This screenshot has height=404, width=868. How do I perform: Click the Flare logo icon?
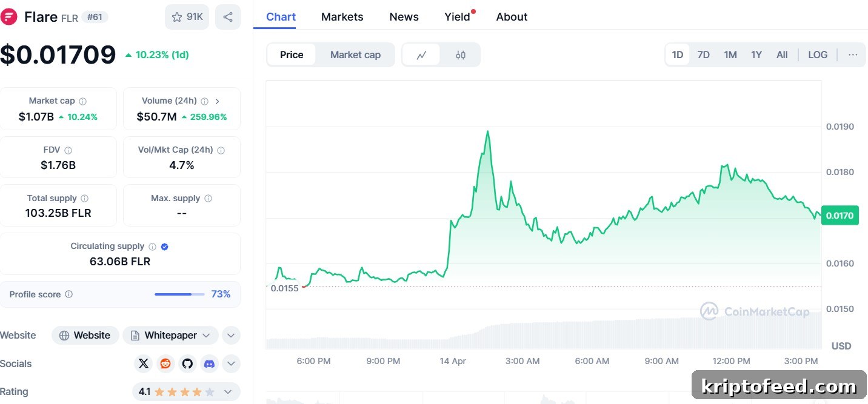click(x=8, y=17)
